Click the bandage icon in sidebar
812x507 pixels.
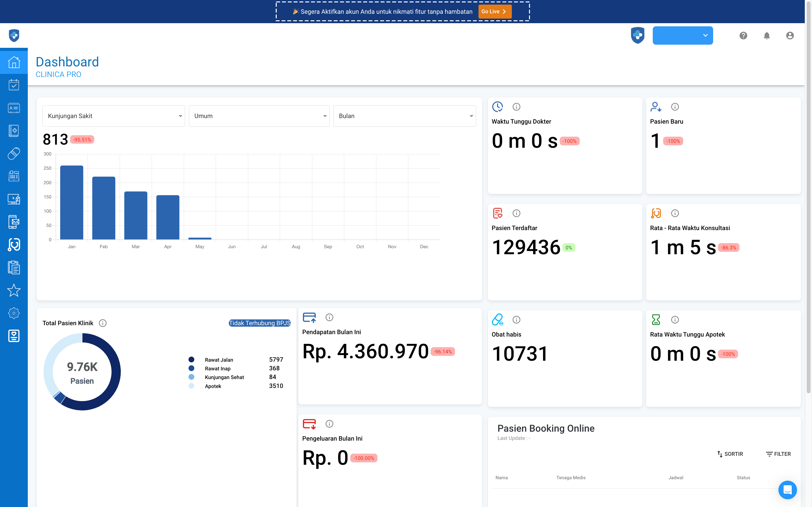[x=14, y=153]
